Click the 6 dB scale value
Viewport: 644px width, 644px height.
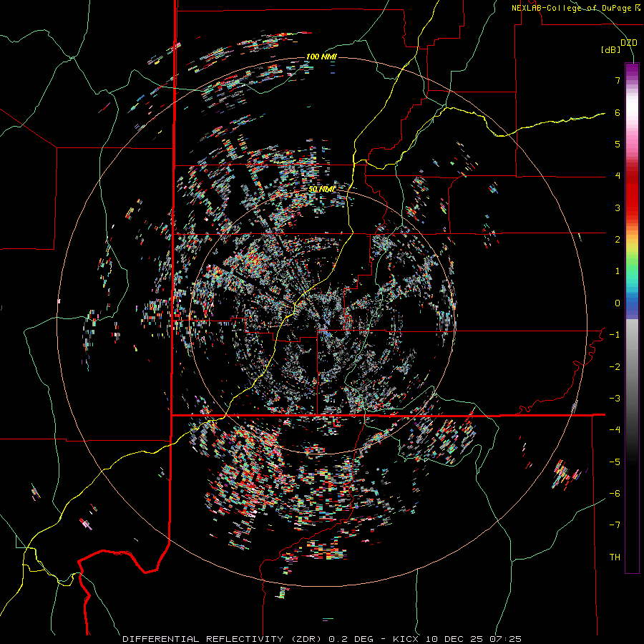[x=618, y=112]
